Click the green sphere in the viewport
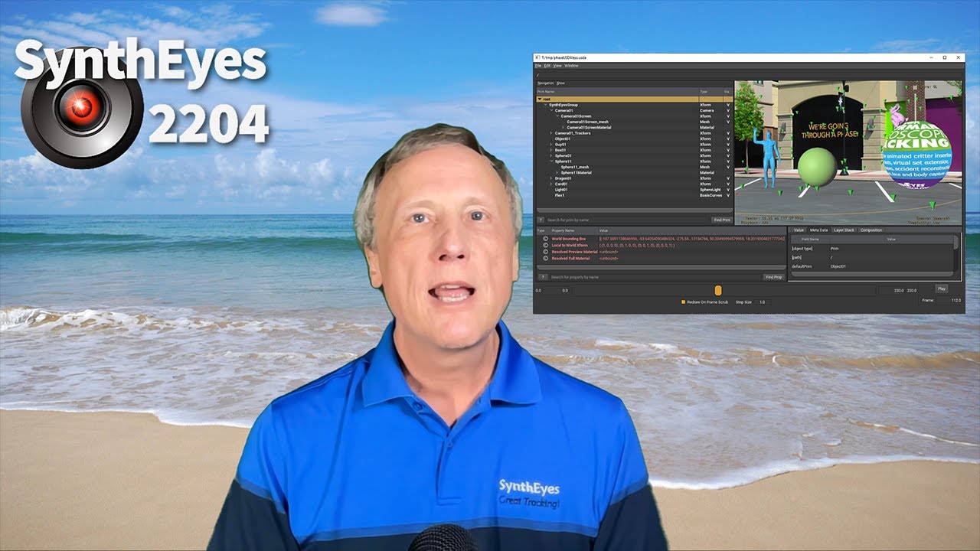 pos(817,167)
